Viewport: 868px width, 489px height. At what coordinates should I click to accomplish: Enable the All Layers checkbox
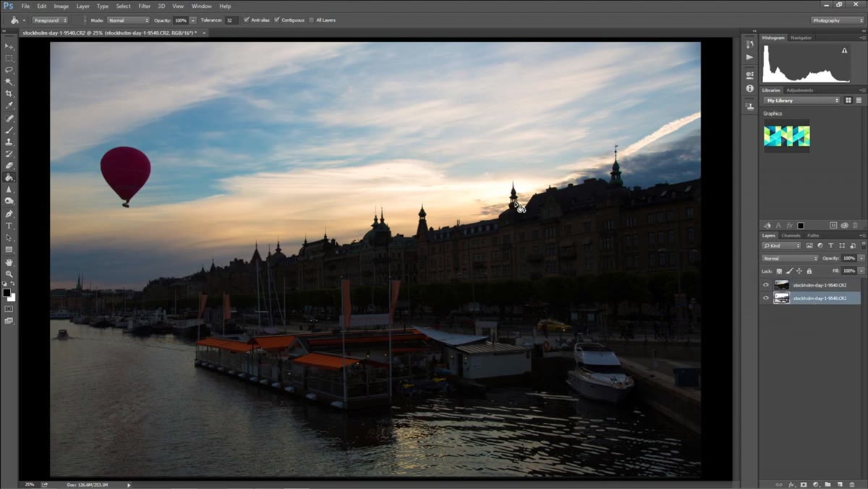312,20
